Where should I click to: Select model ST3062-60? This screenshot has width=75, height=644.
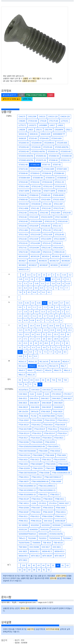coord(35,165)
